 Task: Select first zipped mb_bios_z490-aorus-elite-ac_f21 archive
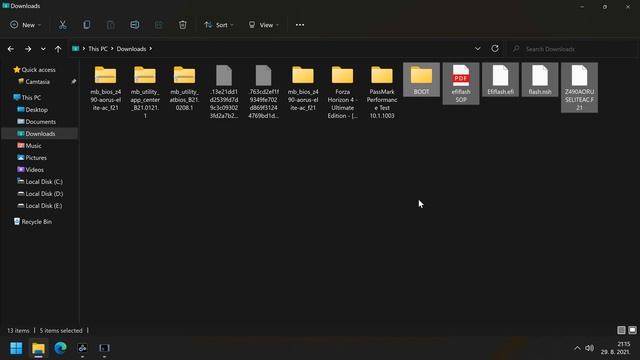pyautogui.click(x=105, y=88)
